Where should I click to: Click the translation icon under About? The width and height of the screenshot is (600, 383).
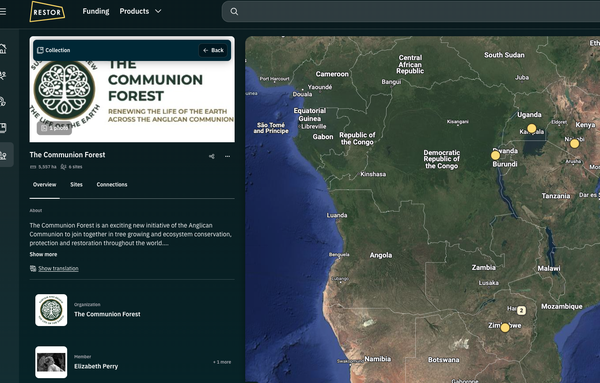(33, 268)
